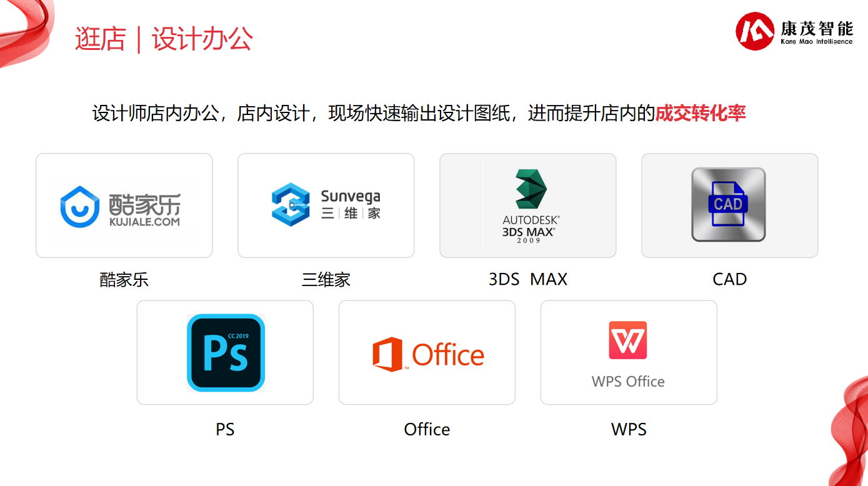Open the metallic CAD file icon

(729, 204)
